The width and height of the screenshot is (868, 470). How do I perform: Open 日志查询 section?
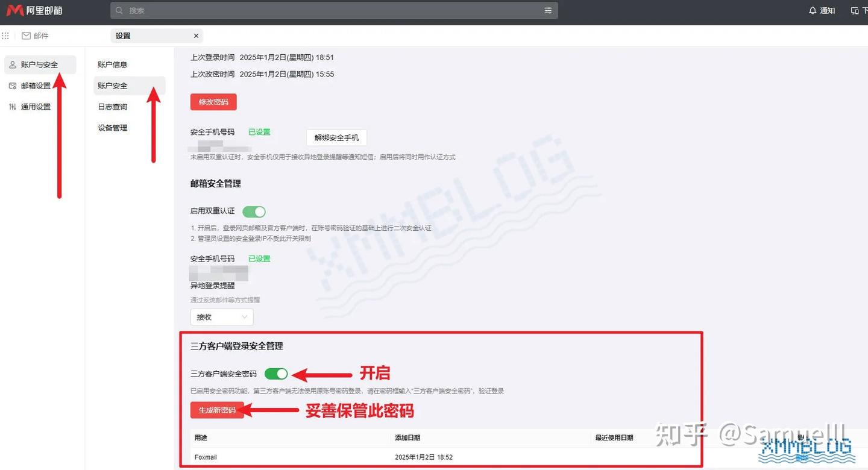coord(113,107)
